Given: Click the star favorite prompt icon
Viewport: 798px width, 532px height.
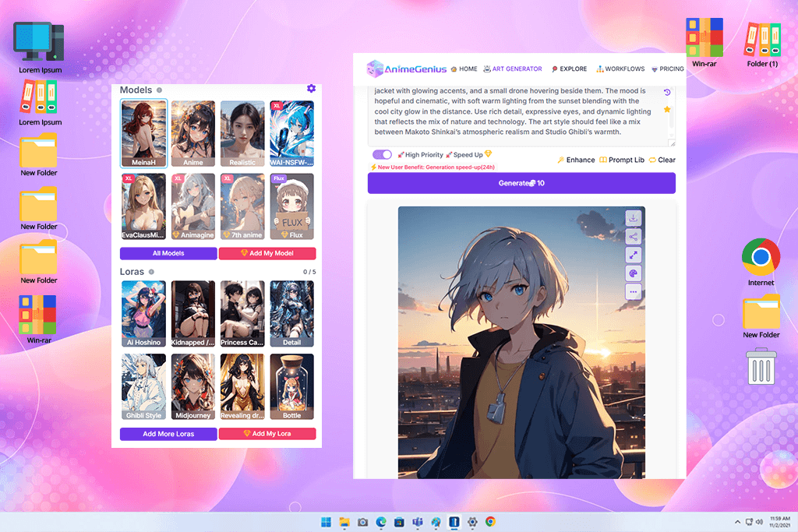Looking at the screenshot, I should (x=667, y=109).
